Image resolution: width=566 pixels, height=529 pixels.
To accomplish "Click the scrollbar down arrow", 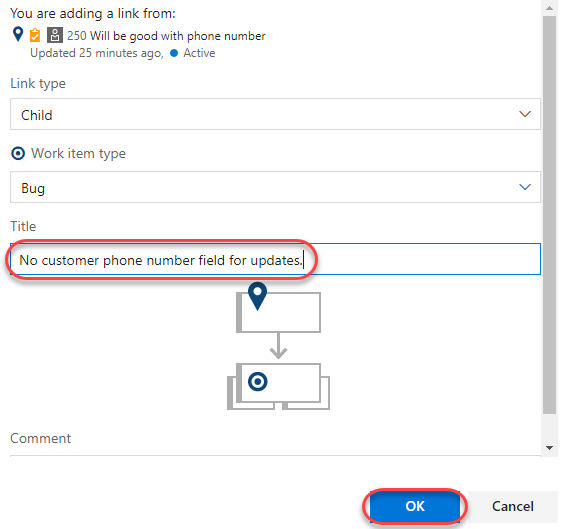I will tap(549, 448).
